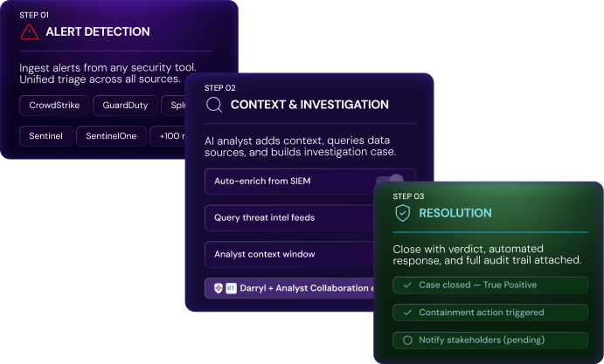Check the Notify stakeholders pending circle

click(407, 340)
